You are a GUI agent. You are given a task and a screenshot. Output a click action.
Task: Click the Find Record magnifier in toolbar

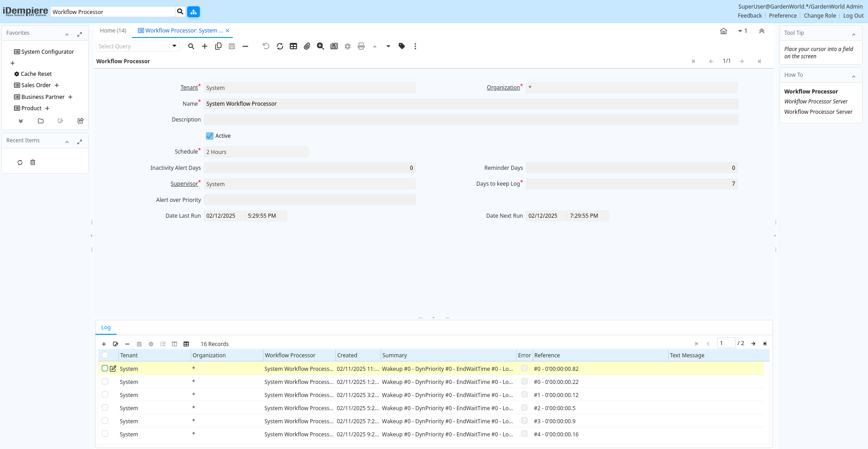point(191,46)
